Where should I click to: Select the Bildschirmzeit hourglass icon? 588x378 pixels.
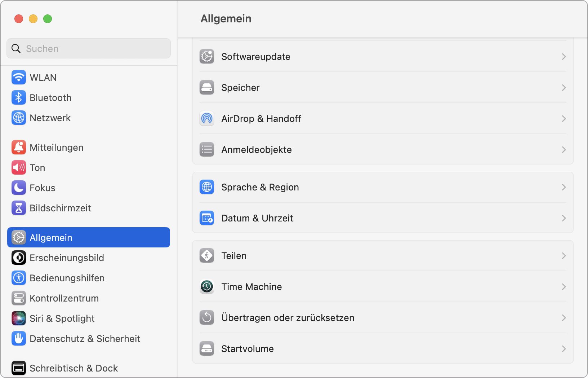pos(18,208)
